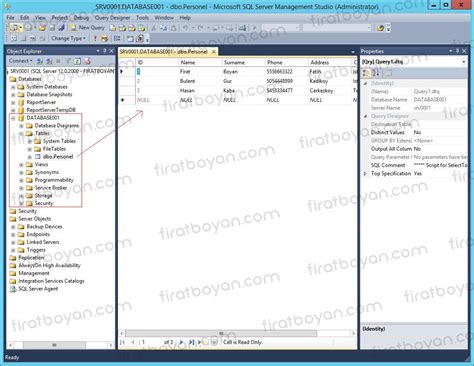Open the Change Type dropdown

pyautogui.click(x=68, y=39)
